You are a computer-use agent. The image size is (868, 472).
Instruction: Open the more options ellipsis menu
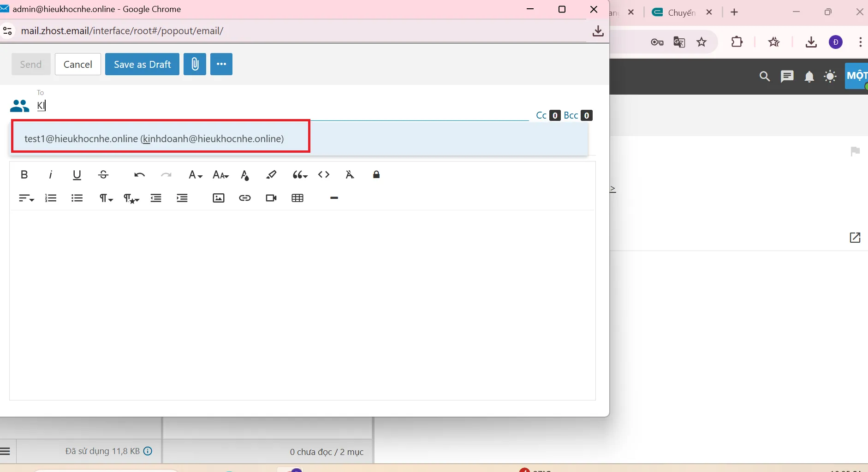pos(221,64)
